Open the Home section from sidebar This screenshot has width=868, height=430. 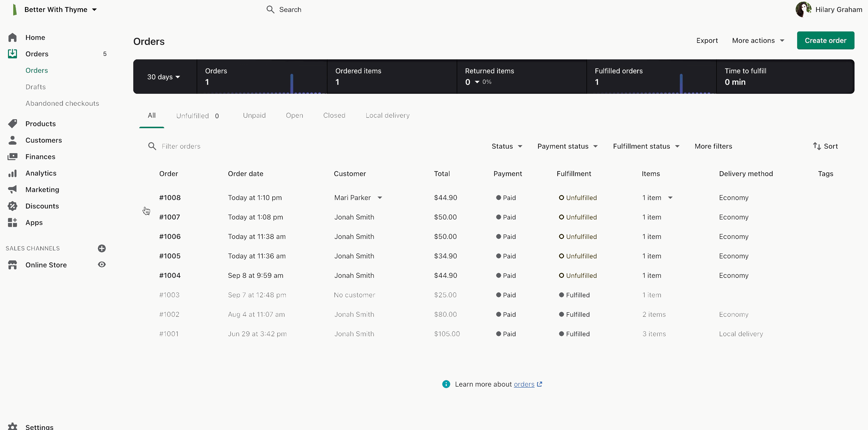coord(35,37)
